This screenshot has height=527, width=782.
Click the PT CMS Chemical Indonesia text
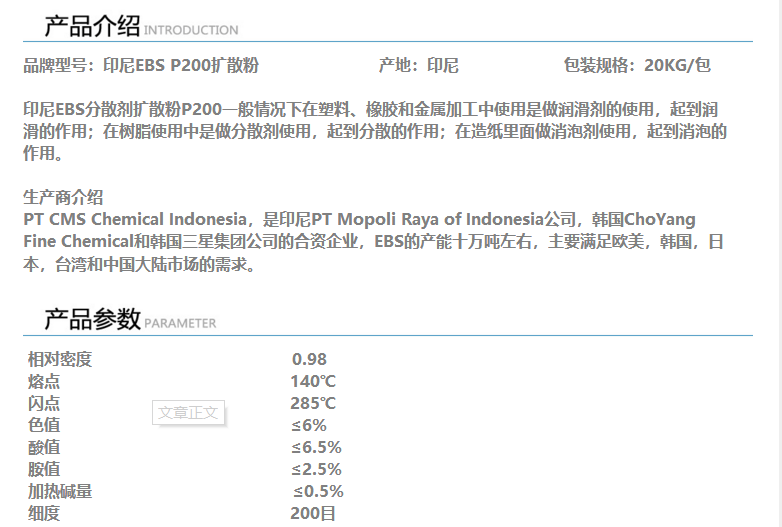[135, 219]
